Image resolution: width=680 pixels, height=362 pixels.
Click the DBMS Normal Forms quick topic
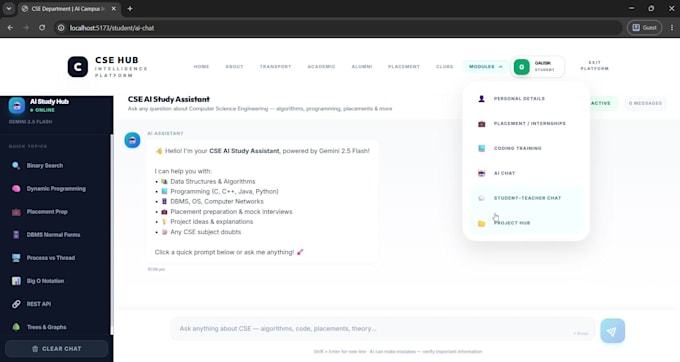[56, 235]
